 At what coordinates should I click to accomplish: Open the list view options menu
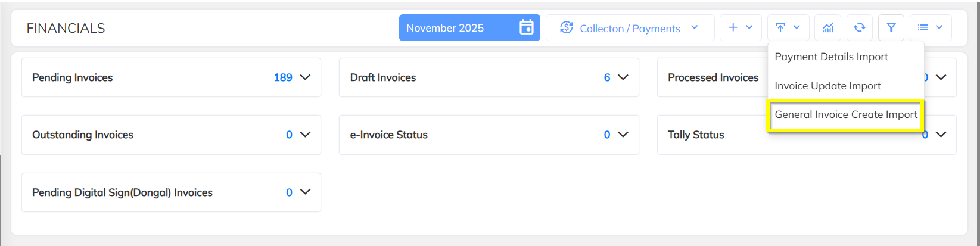point(930,27)
